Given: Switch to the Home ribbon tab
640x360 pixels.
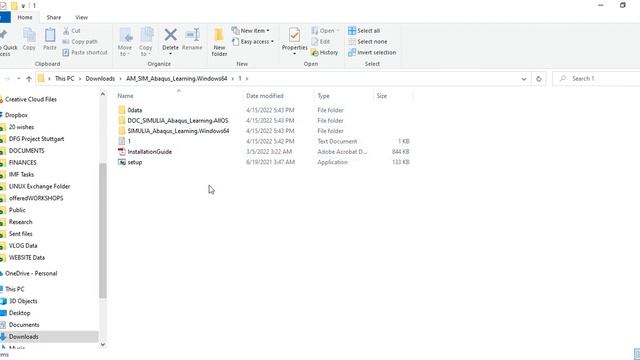Looking at the screenshot, I should point(25,17).
